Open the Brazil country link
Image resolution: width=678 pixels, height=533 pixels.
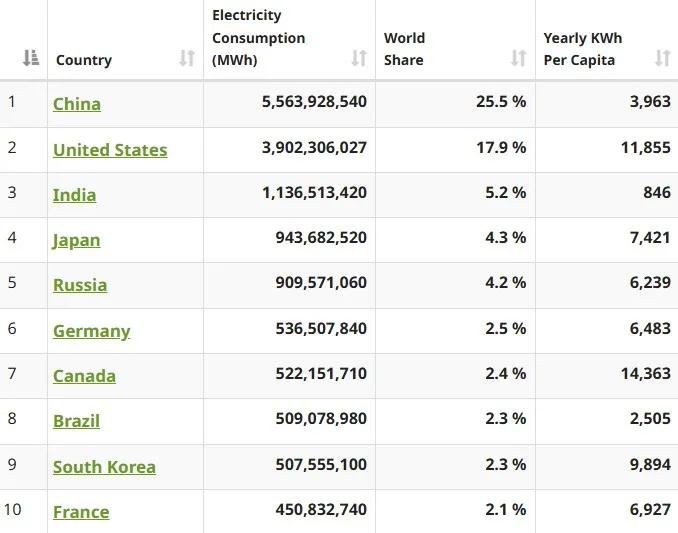[x=77, y=421]
